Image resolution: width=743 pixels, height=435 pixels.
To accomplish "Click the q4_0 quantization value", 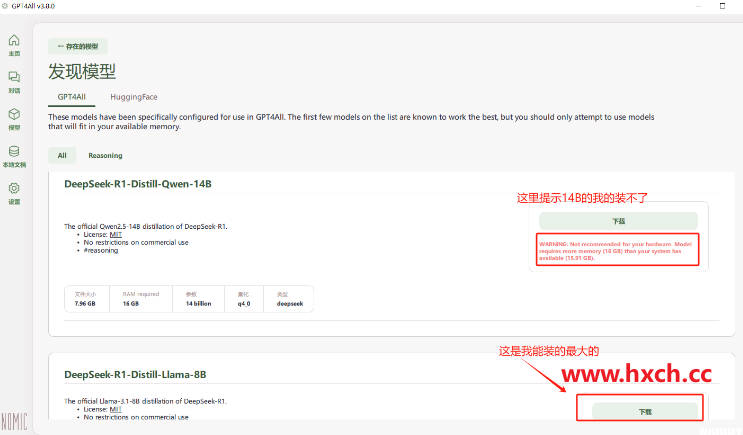I will click(x=244, y=304).
